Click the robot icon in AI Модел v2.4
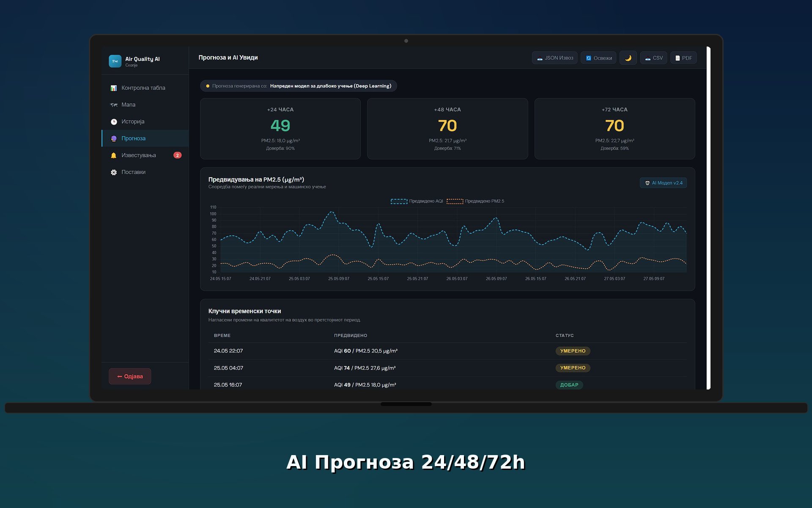 pyautogui.click(x=647, y=183)
